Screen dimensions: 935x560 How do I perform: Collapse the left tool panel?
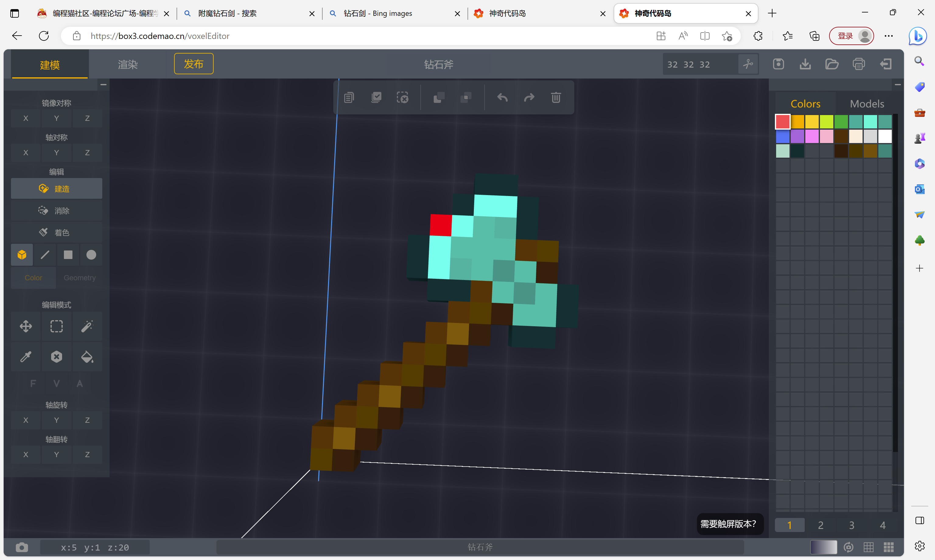[x=103, y=85]
